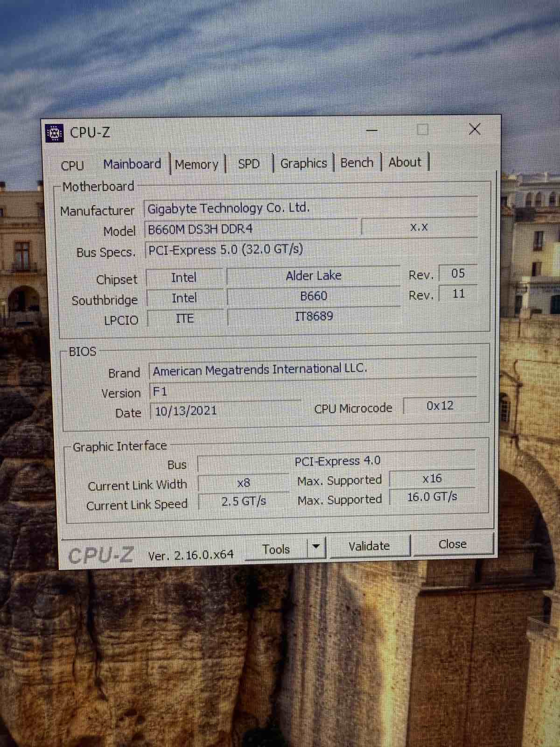Close CPU-Z using the title bar X

[x=474, y=129]
